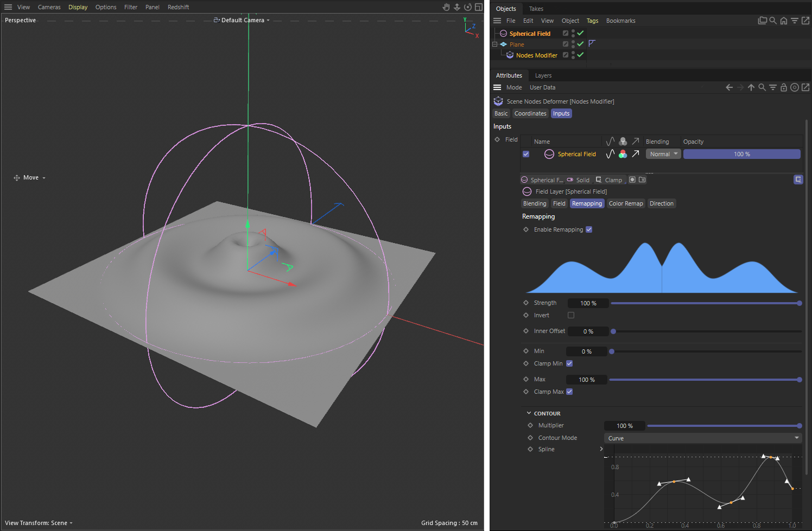This screenshot has width=812, height=531.
Task: Click the viewport orbit rotate icon
Action: (x=467, y=7)
